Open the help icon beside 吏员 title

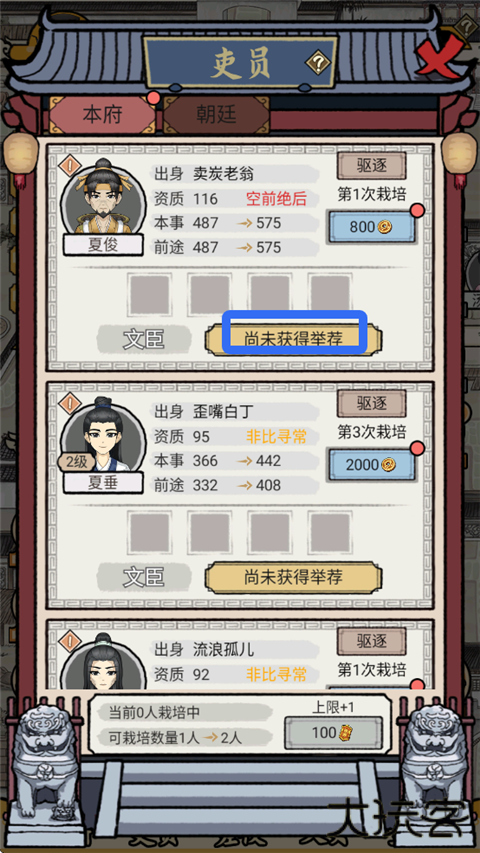[x=319, y=64]
